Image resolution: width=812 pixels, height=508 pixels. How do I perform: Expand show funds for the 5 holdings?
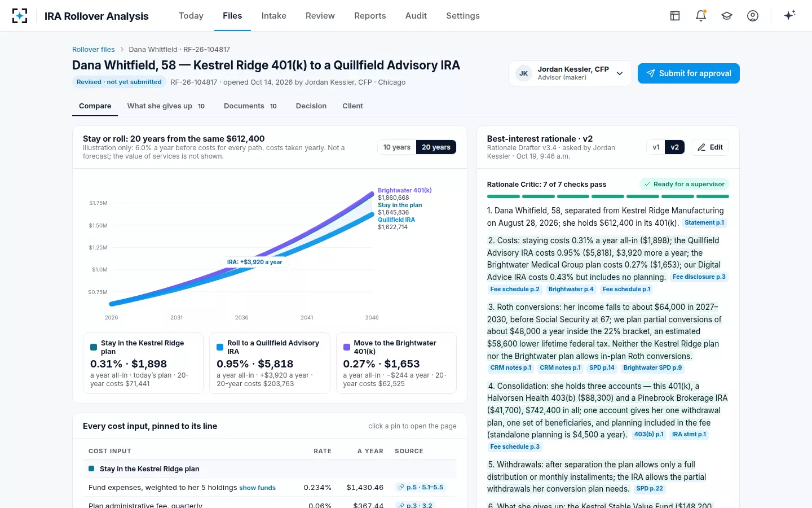coord(257,488)
